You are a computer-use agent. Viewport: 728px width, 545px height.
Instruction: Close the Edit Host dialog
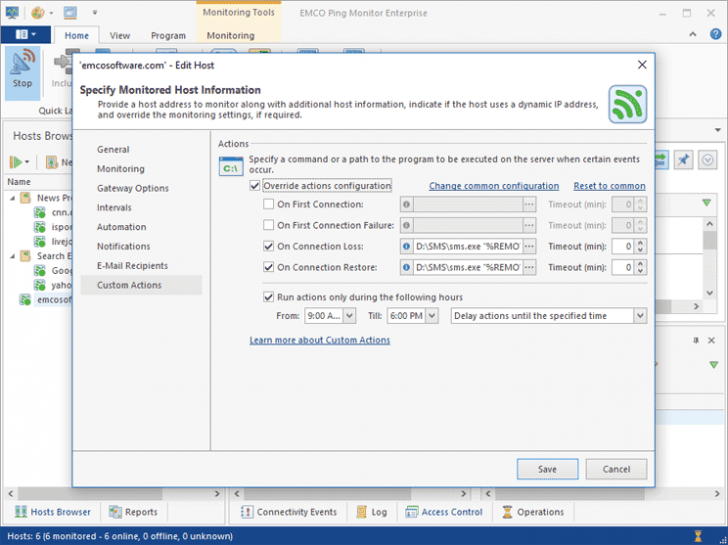click(x=642, y=65)
